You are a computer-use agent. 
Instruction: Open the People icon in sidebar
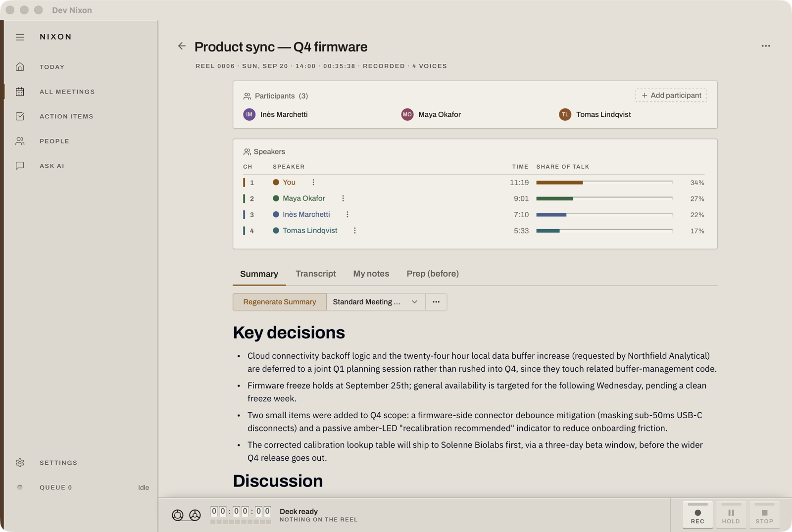click(20, 141)
